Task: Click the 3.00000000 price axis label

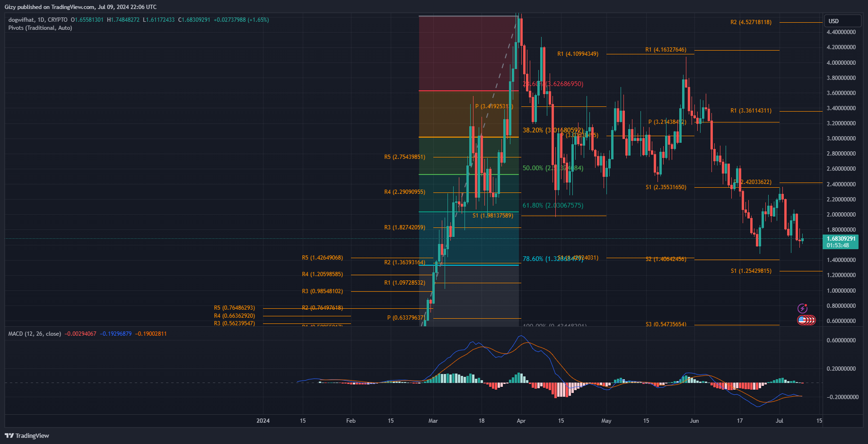Action: 841,139
